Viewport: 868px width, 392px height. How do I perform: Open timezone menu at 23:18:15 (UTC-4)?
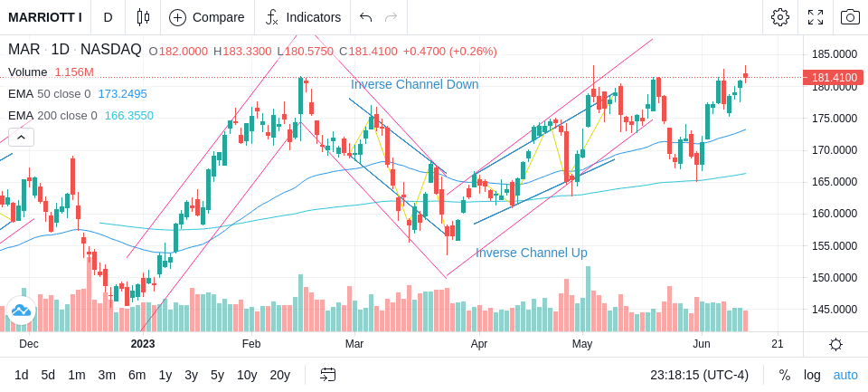point(699,376)
